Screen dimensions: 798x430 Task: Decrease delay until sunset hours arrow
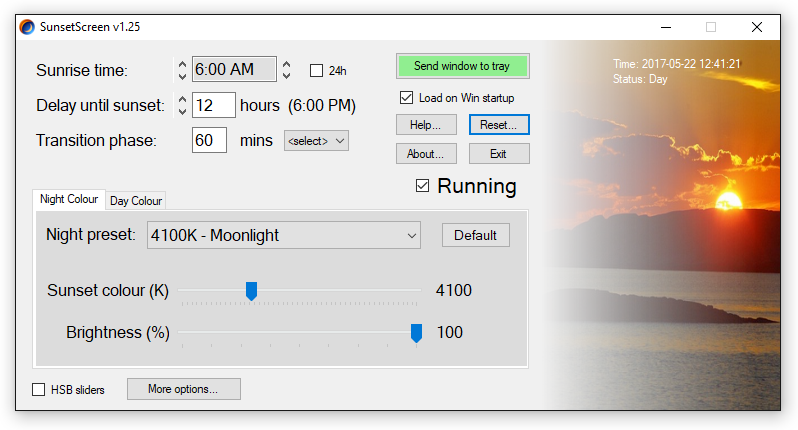pos(182,110)
